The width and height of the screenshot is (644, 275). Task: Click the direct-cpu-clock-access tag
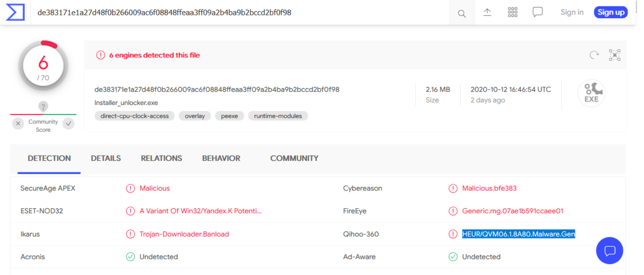tap(135, 116)
